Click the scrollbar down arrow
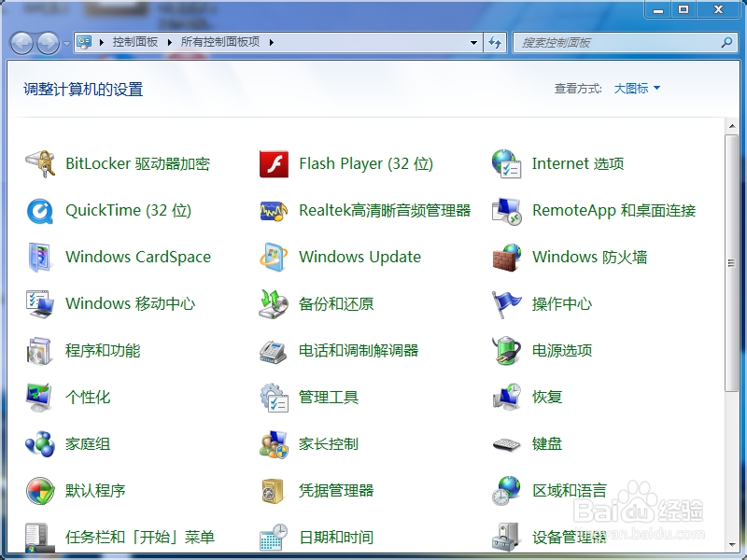This screenshot has height=560, width=747. coord(731,545)
